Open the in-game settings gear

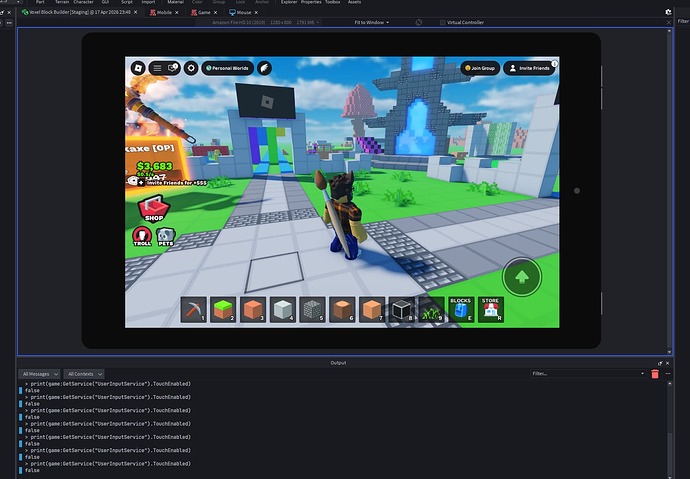[x=191, y=68]
